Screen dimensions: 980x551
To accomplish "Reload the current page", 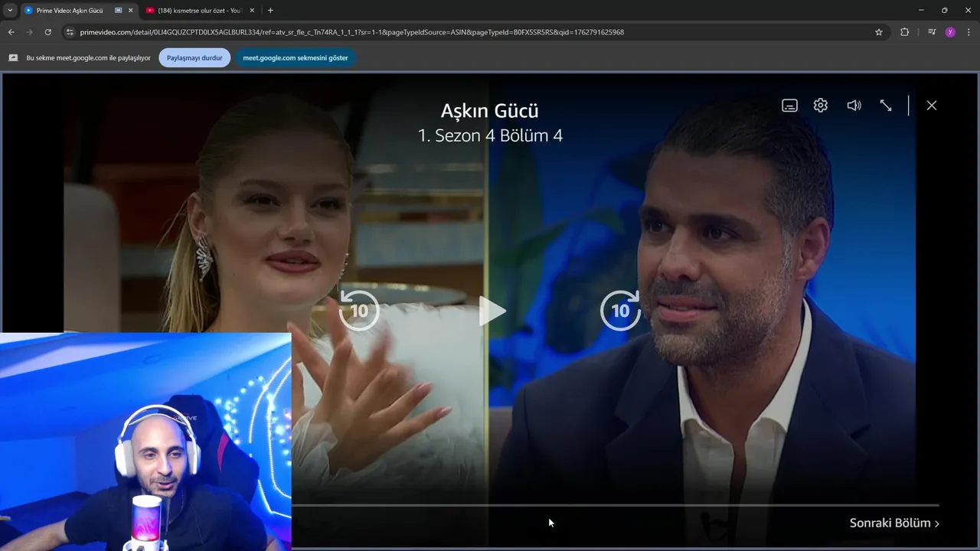I will point(47,32).
